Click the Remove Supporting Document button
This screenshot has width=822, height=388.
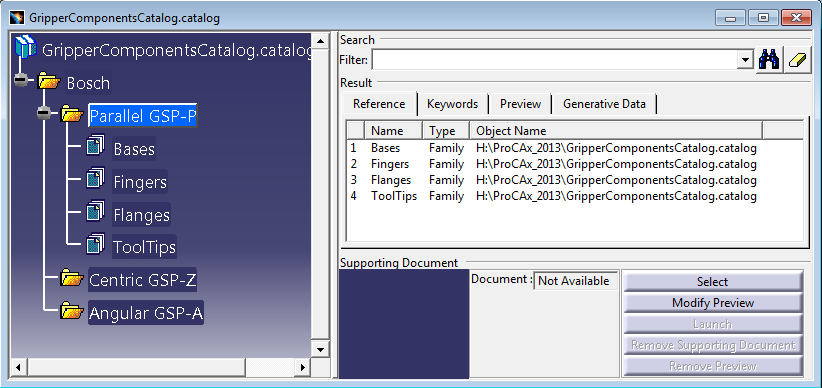pos(712,345)
